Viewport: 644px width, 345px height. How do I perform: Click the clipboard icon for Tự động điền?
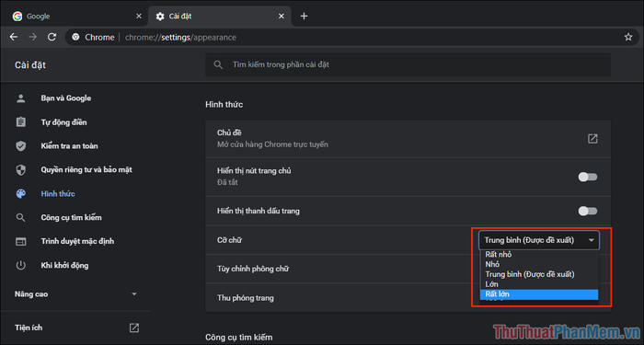pos(20,122)
